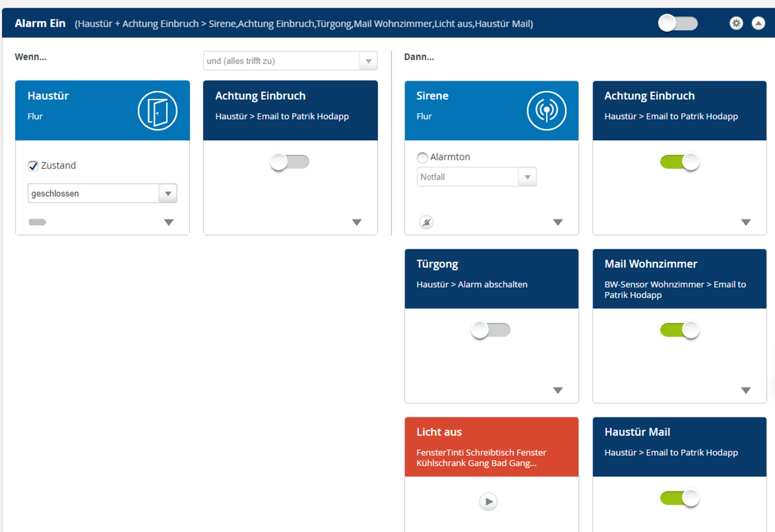Collapse the Alarm Ein rule panel
This screenshot has height=532, width=775.
[758, 23]
